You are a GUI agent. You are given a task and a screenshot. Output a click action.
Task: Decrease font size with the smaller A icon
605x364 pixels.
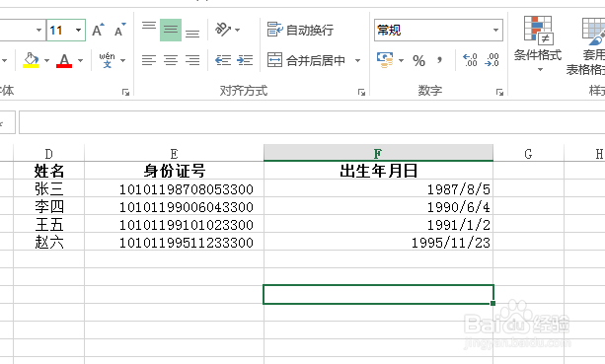click(120, 30)
